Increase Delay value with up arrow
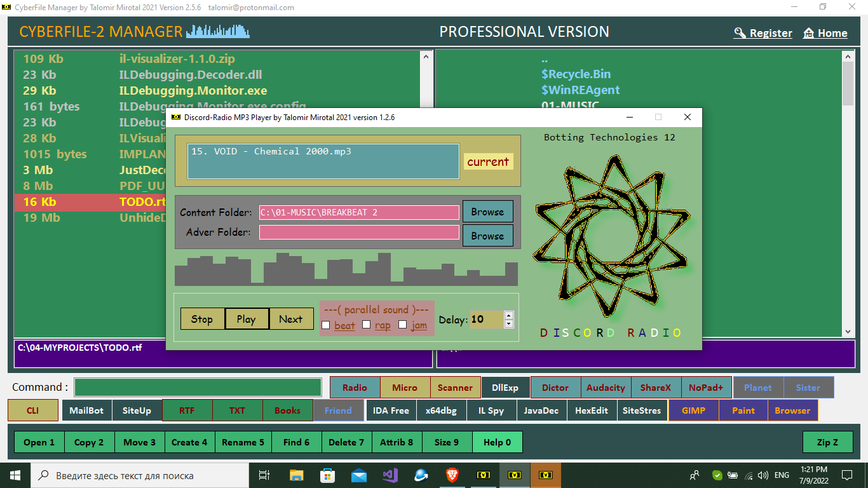 click(508, 315)
